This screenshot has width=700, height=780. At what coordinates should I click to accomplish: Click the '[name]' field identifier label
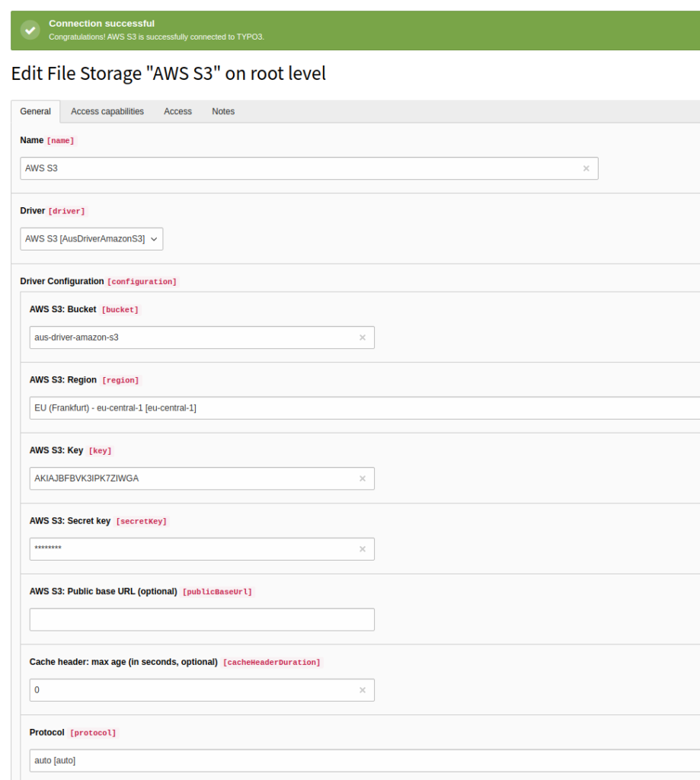coord(60,141)
